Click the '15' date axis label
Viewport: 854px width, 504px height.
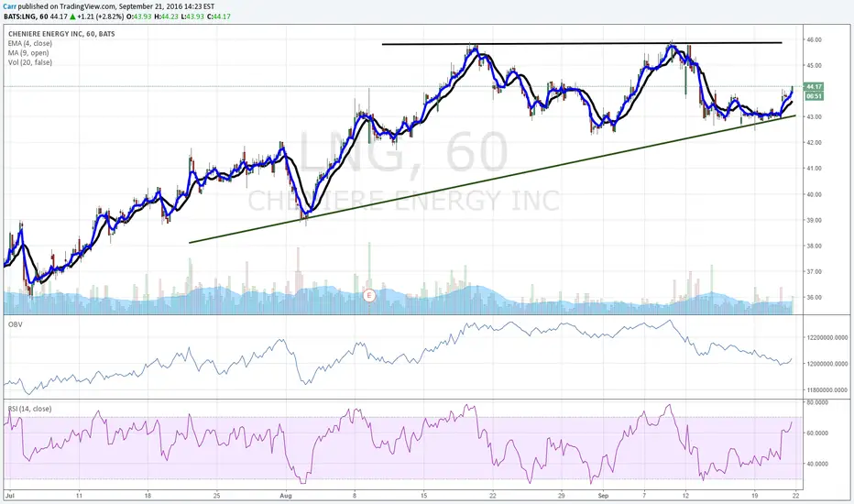pos(423,496)
